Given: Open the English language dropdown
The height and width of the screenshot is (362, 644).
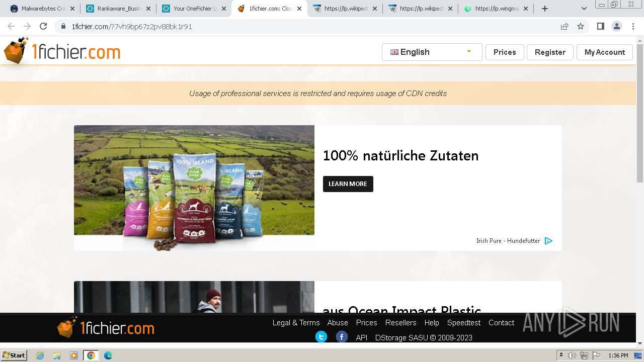Looking at the screenshot, I should coord(432,52).
